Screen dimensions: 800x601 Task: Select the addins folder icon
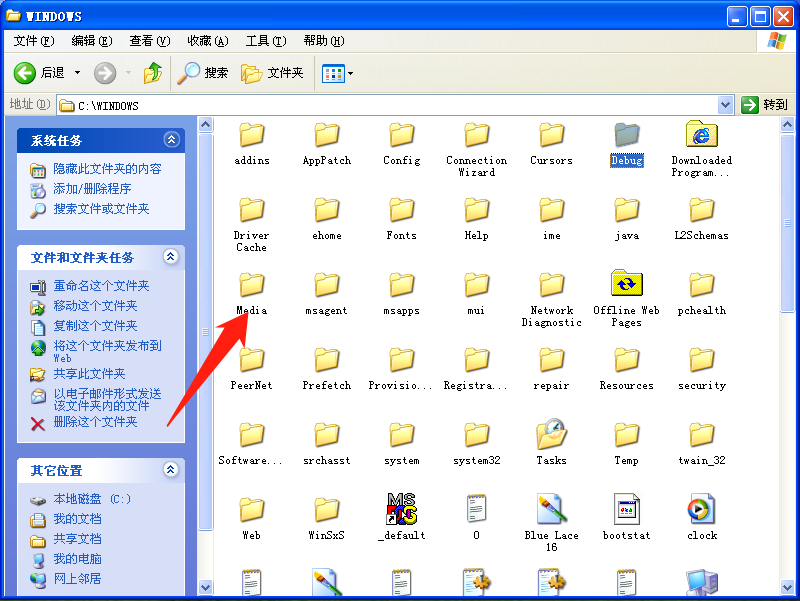[252, 134]
